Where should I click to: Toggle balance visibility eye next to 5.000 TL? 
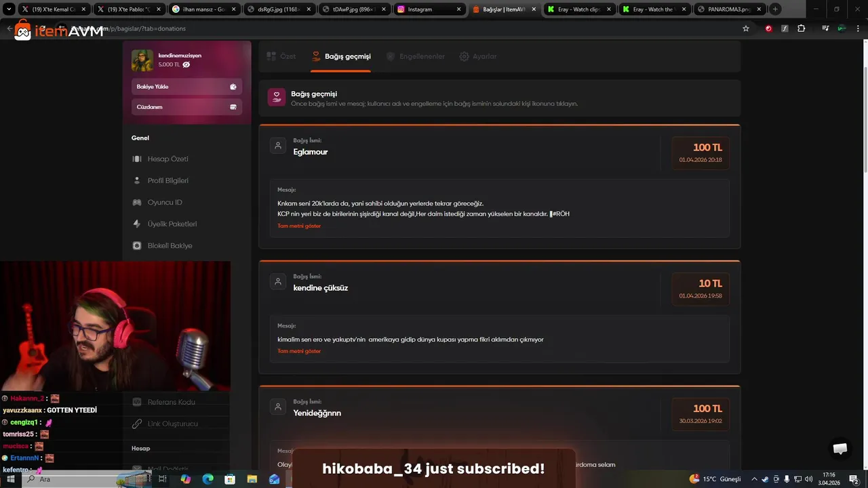tap(186, 65)
